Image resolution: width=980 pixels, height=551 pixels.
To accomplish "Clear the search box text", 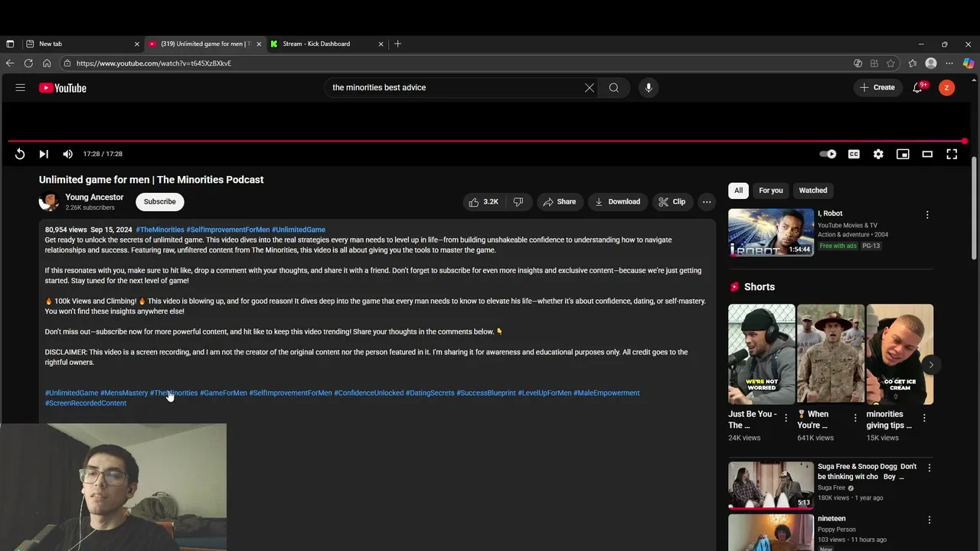I will click(x=590, y=88).
